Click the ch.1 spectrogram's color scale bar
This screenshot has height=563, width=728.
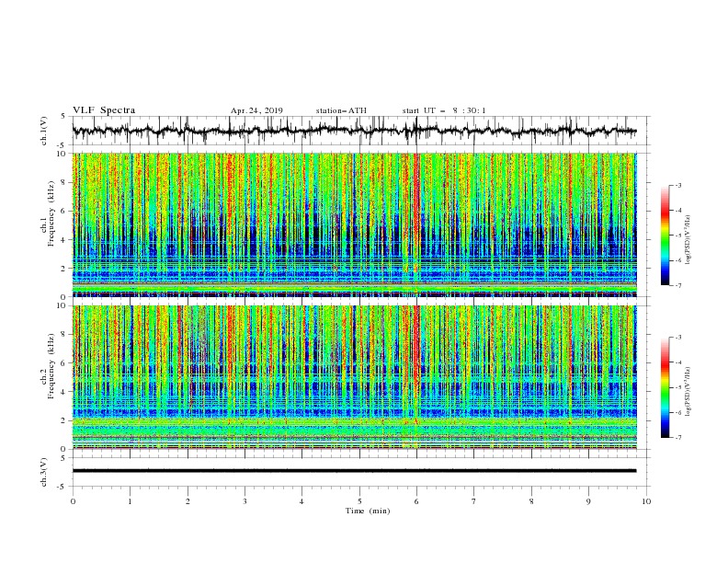[665, 236]
